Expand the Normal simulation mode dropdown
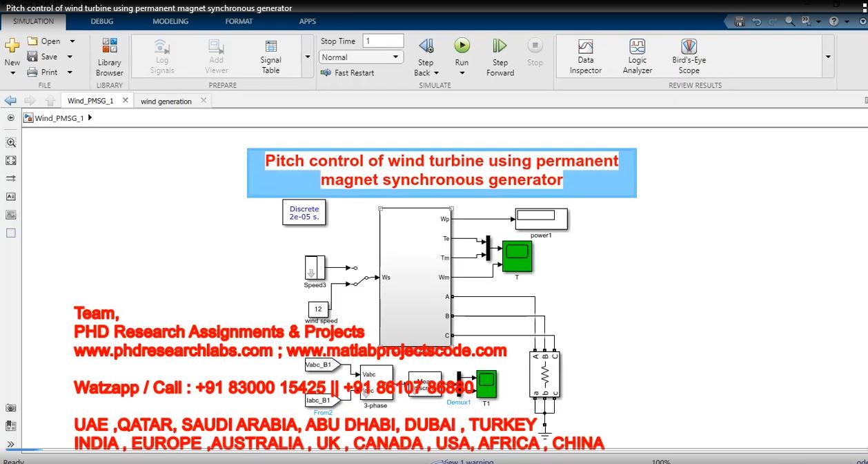The image size is (868, 464). [x=395, y=57]
